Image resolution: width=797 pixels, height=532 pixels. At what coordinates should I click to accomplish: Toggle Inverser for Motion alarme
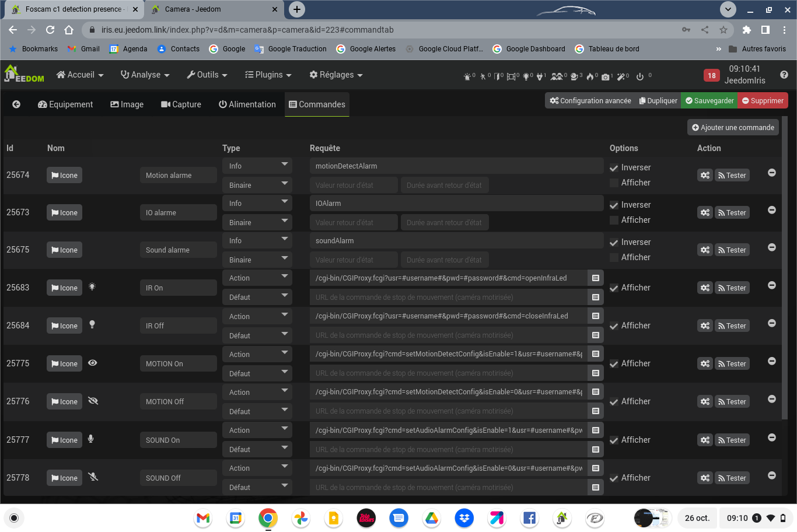pyautogui.click(x=614, y=168)
